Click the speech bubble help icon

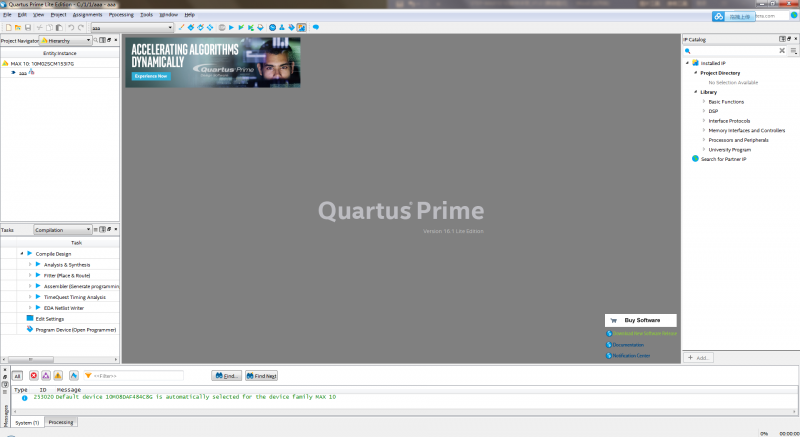tap(316, 28)
